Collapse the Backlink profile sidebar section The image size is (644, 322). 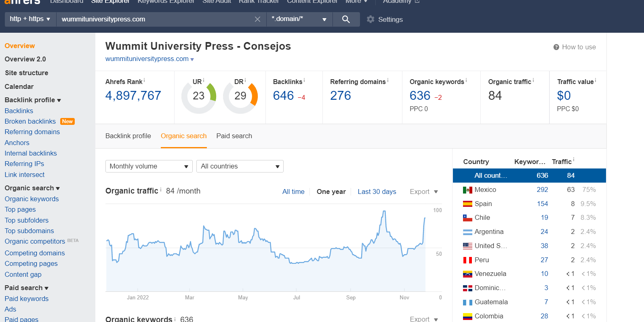(x=33, y=100)
